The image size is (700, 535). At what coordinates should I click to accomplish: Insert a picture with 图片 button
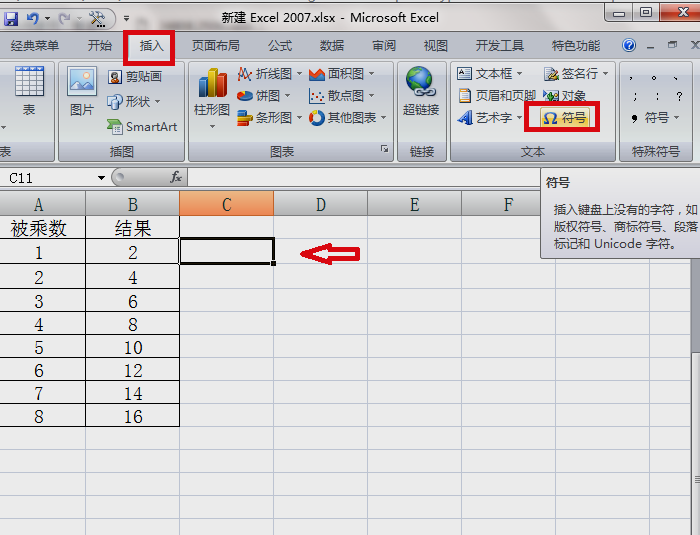[x=82, y=93]
